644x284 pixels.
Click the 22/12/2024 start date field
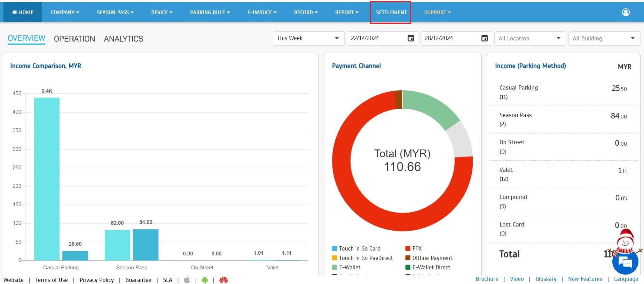click(x=376, y=38)
